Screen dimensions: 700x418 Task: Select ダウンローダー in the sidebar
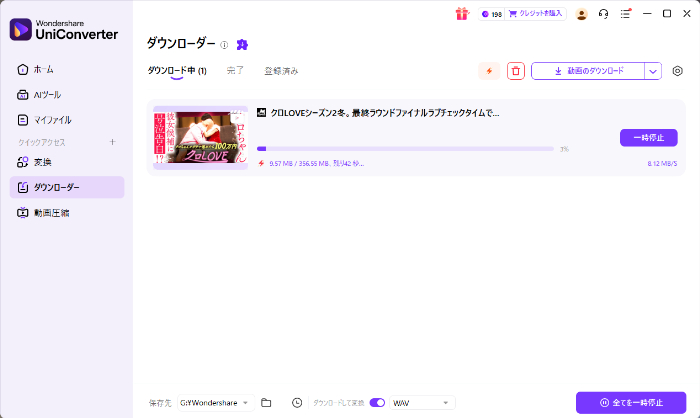tap(67, 187)
